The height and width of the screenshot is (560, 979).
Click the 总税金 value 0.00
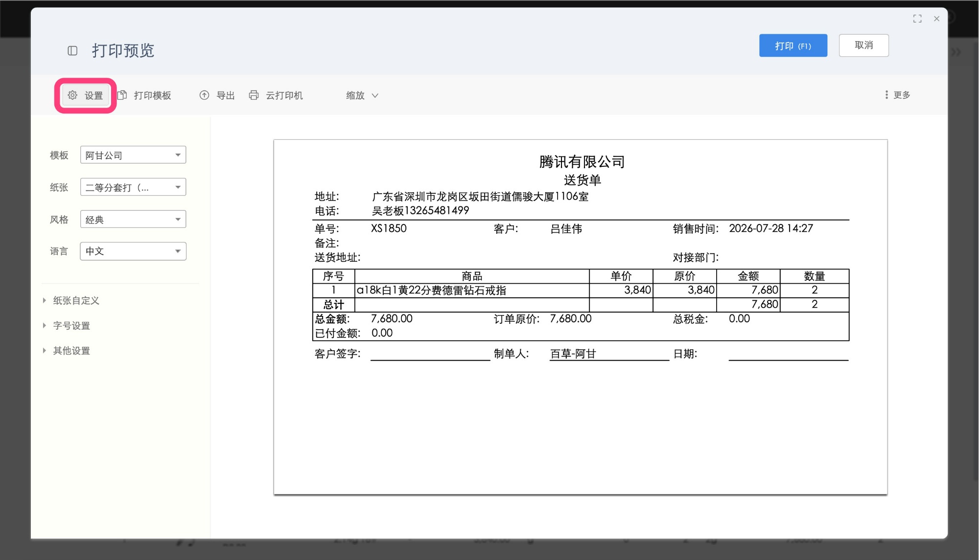[739, 319]
